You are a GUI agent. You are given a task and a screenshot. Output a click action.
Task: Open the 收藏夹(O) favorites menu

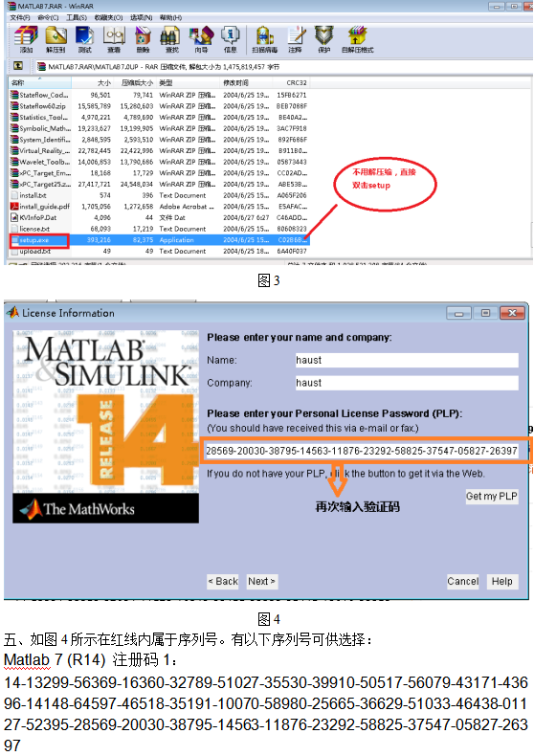tap(108, 18)
